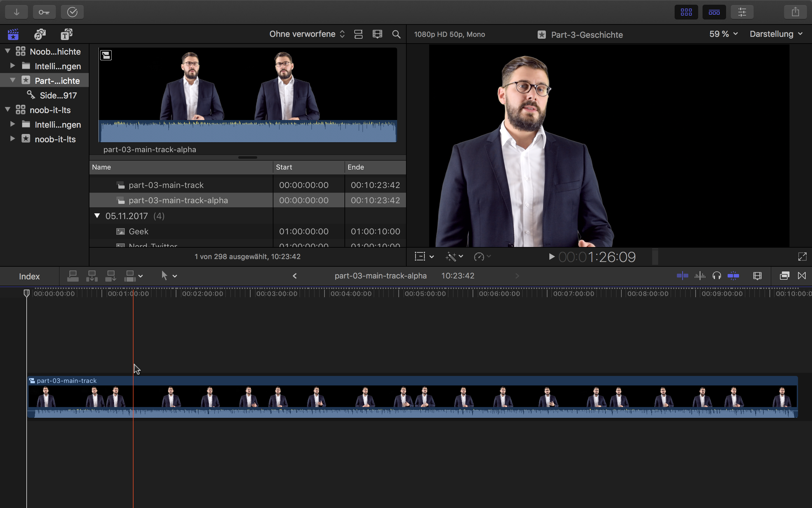
Task: Choose the Select arrow tool
Action: [x=164, y=276]
